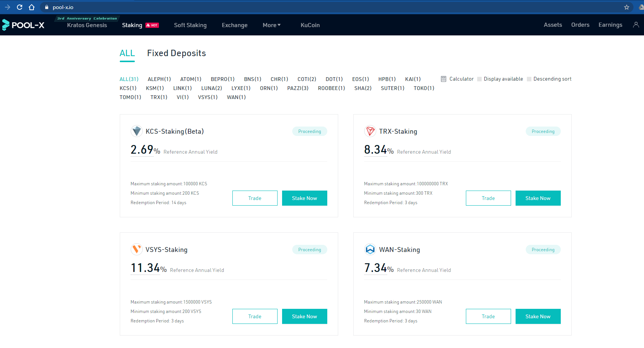The image size is (644, 348).
Task: Filter by SUTER(1)
Action: point(392,88)
